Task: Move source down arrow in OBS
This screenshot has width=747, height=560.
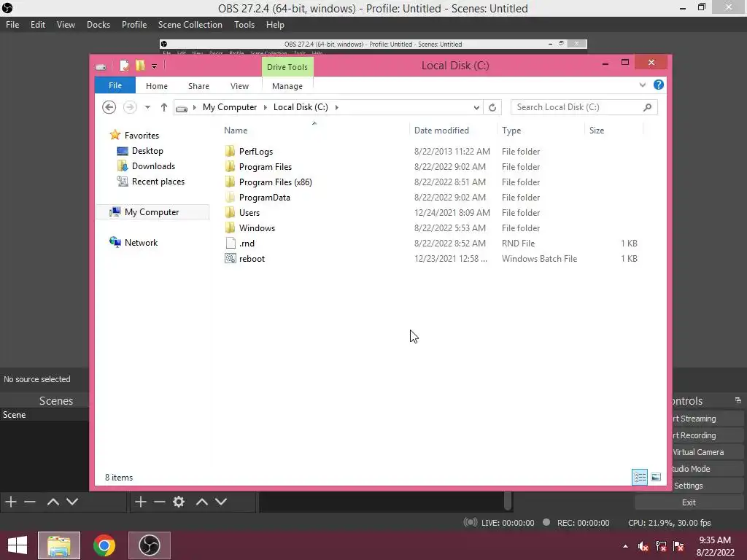Action: pyautogui.click(x=220, y=502)
